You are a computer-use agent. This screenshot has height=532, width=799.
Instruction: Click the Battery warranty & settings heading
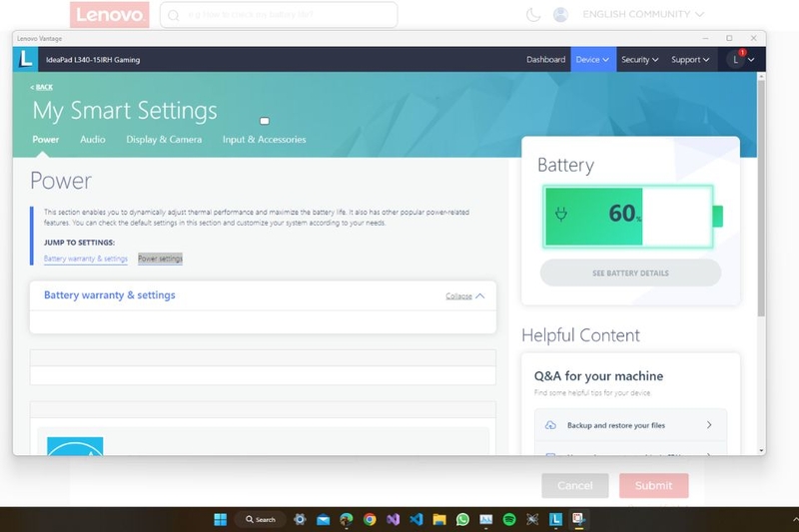[110, 295]
